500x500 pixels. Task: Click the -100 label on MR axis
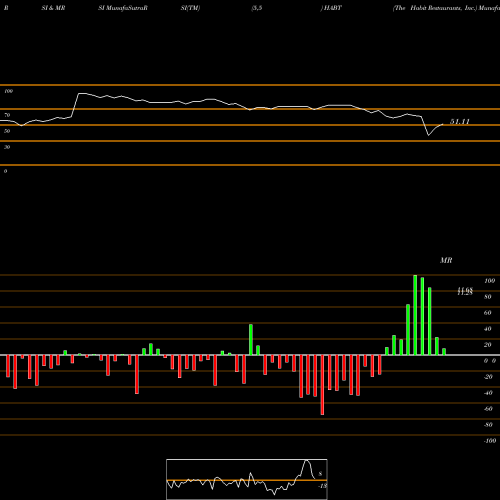point(490,441)
